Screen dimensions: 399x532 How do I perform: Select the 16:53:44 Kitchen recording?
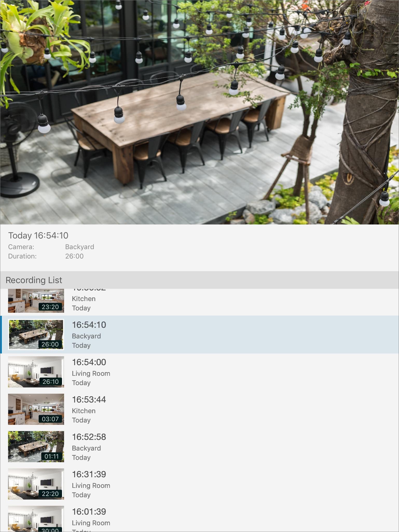tap(199, 409)
